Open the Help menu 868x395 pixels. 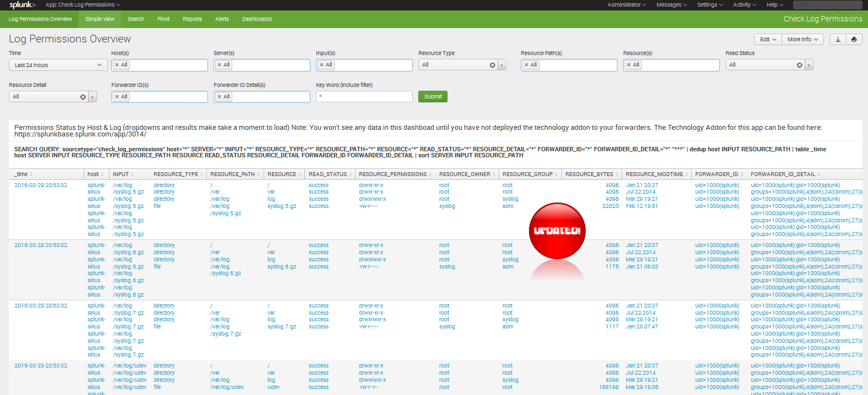coord(775,5)
